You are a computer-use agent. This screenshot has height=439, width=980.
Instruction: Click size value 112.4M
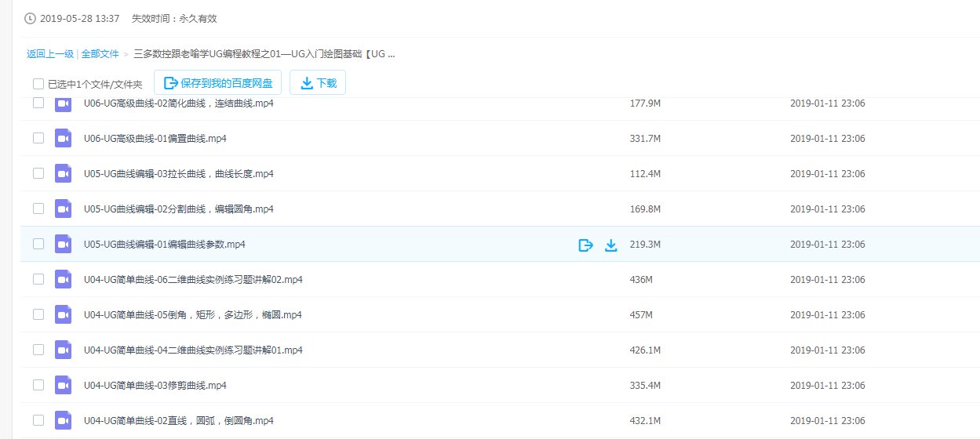(646, 173)
